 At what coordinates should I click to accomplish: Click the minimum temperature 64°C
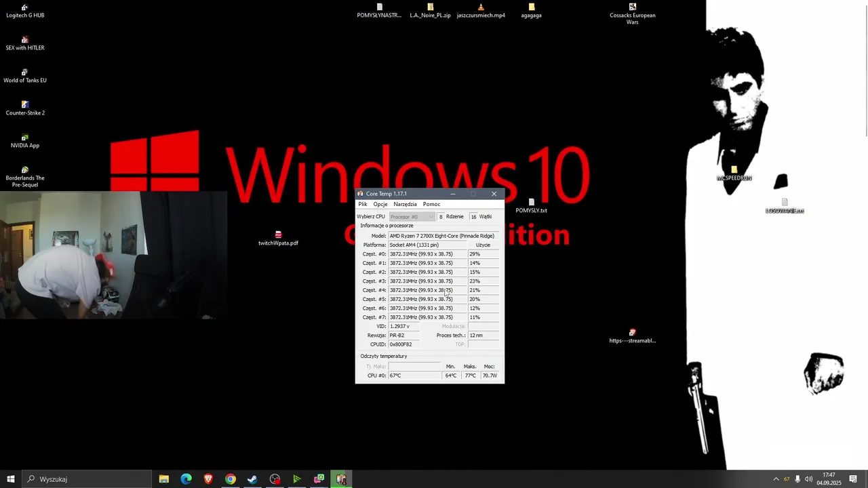tap(451, 375)
